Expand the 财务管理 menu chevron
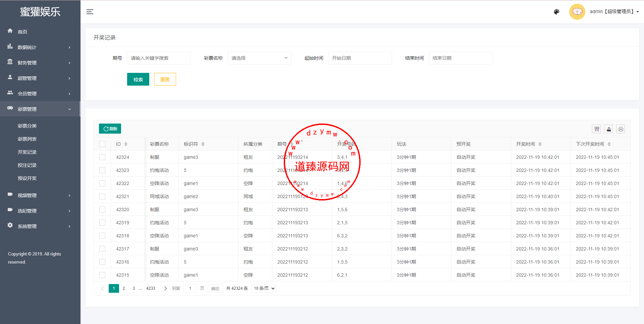The image size is (644, 324). click(69, 63)
